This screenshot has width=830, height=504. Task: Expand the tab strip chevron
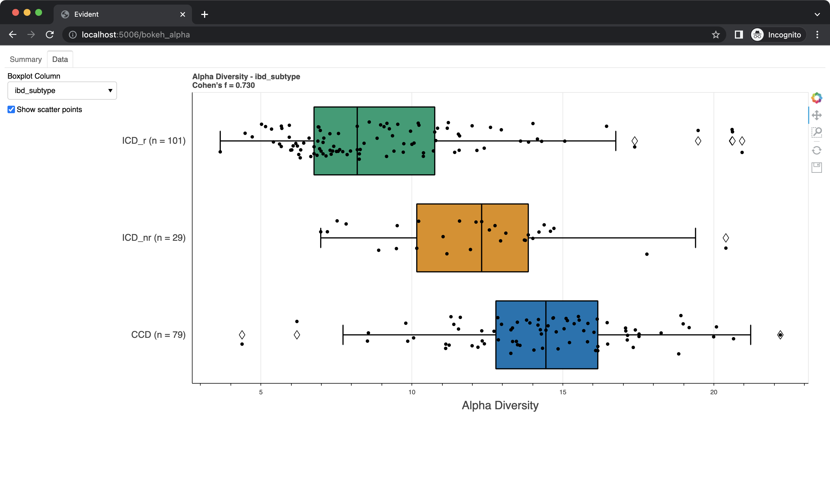[x=817, y=14]
